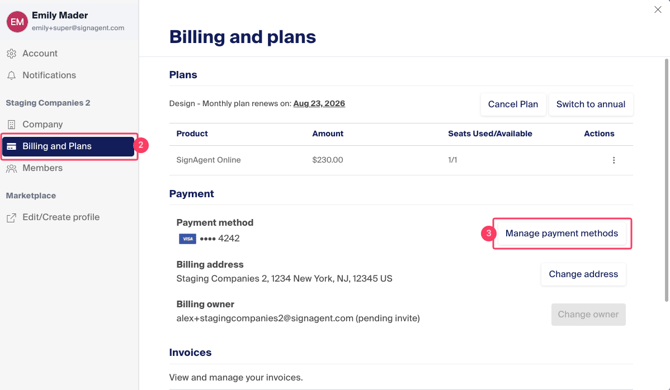Click the card number ending 4242
This screenshot has height=390, width=670.
(220, 239)
